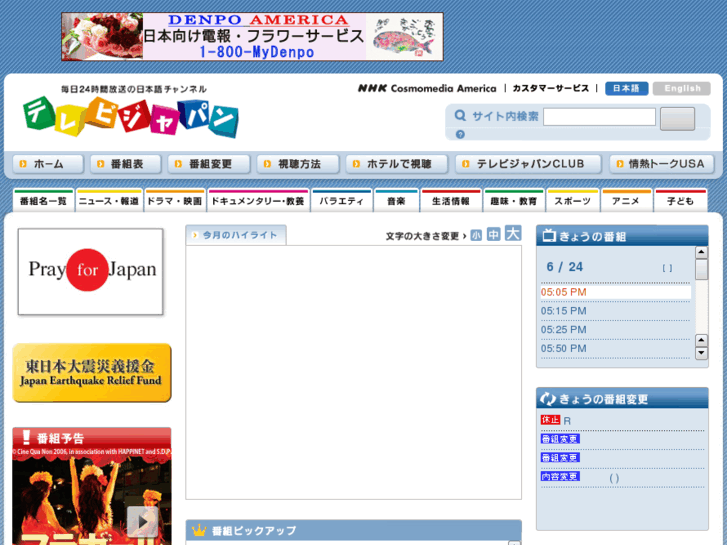
Task: Select the ドキュメンタリー・教養 category tab
Action: 258,201
